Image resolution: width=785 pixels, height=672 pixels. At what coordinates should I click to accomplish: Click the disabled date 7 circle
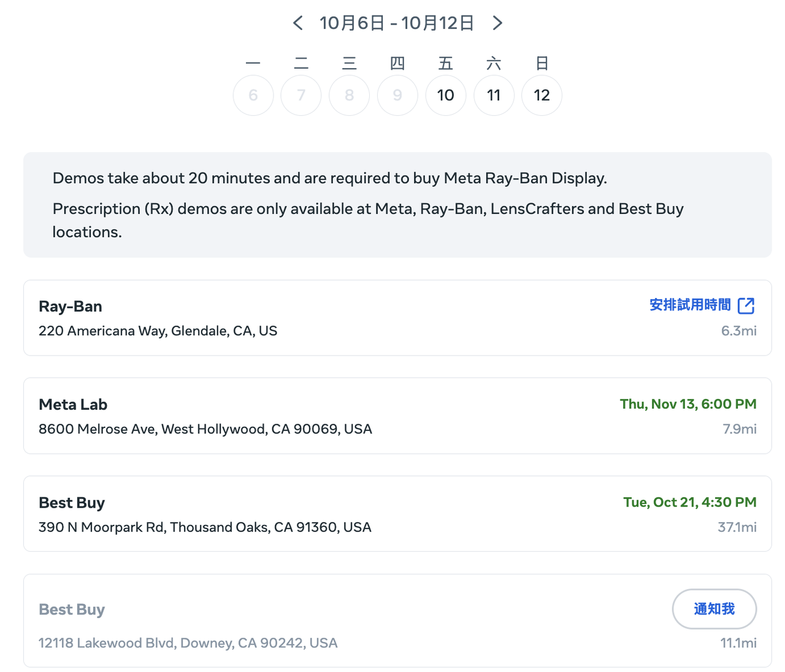pos(301,96)
